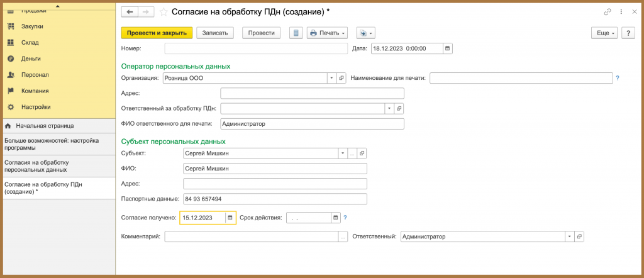Open the Субъект record with open icon
The height and width of the screenshot is (278, 644).
(x=362, y=153)
